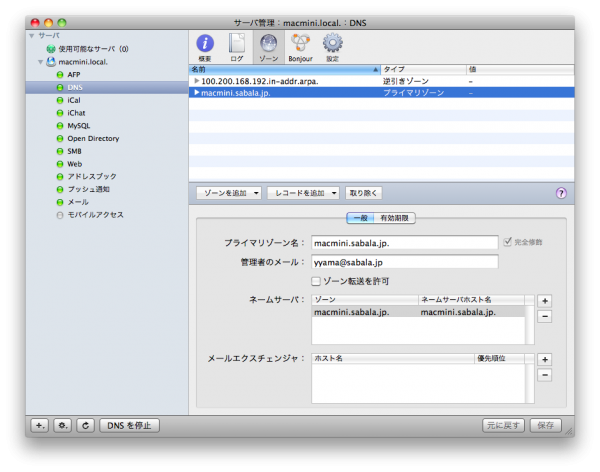Open the ログ log toolbar icon

point(237,47)
